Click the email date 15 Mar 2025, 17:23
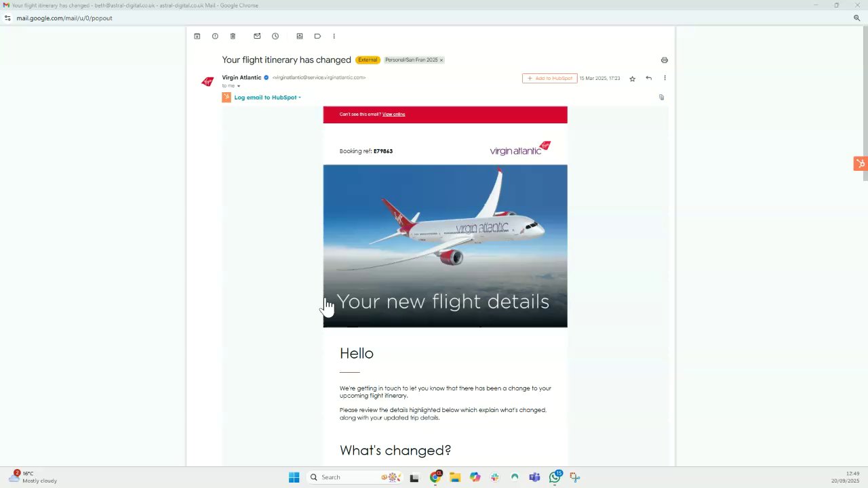 599,79
